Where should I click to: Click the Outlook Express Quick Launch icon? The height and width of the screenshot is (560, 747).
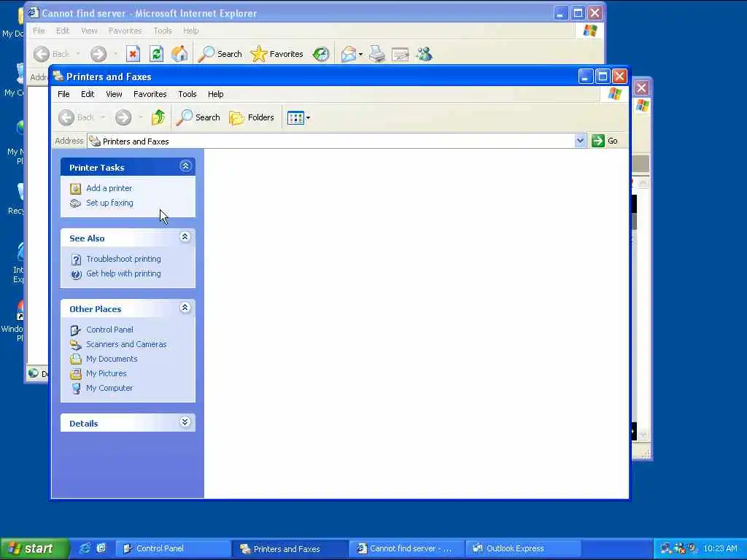[x=101, y=548]
